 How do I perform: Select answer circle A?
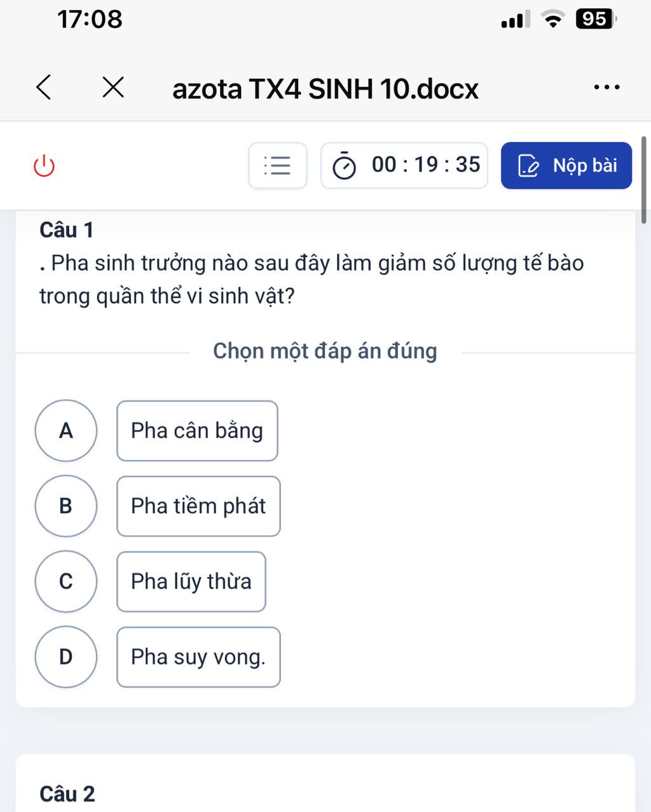coord(66,431)
